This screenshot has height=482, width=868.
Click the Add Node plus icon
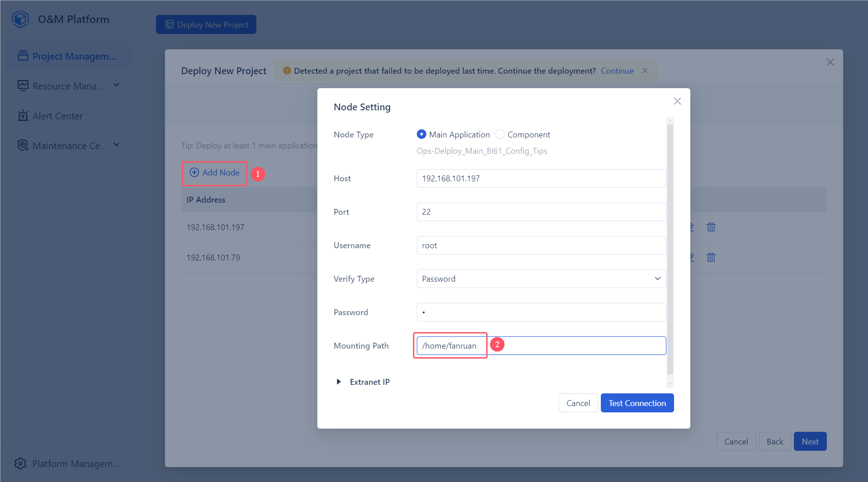click(x=194, y=173)
